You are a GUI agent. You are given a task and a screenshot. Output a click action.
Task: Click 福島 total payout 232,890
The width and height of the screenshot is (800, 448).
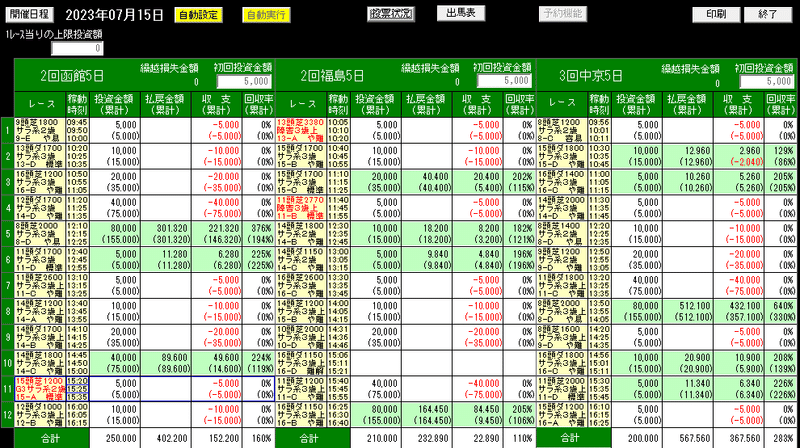coord(427,438)
